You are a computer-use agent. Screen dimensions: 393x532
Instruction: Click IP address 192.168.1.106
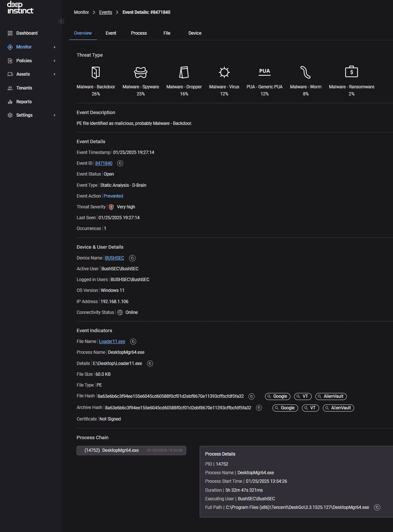pos(115,302)
